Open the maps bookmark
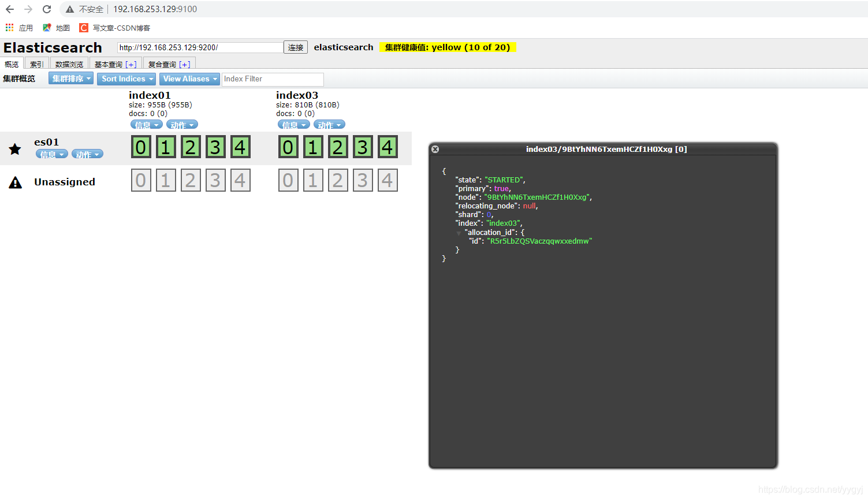868x500 pixels. click(56, 28)
